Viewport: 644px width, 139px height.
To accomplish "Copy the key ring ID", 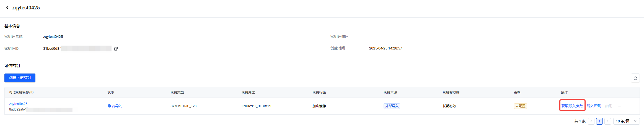I will tap(116, 49).
